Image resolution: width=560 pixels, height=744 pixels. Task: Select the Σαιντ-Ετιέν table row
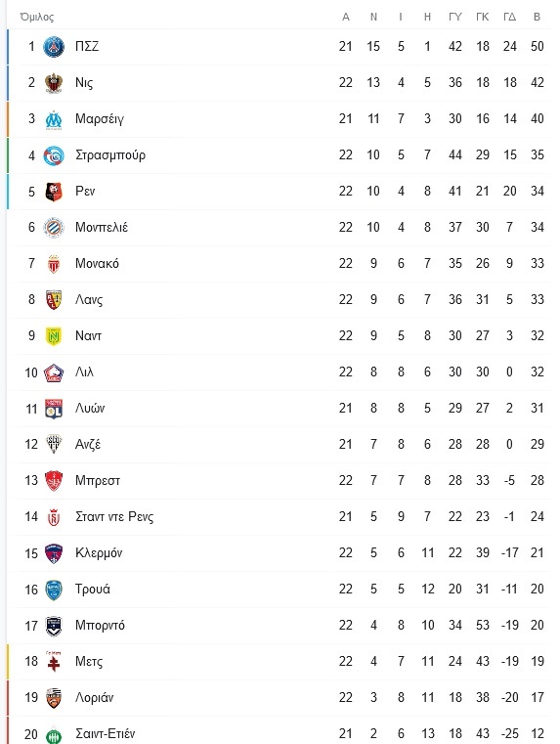click(x=279, y=733)
